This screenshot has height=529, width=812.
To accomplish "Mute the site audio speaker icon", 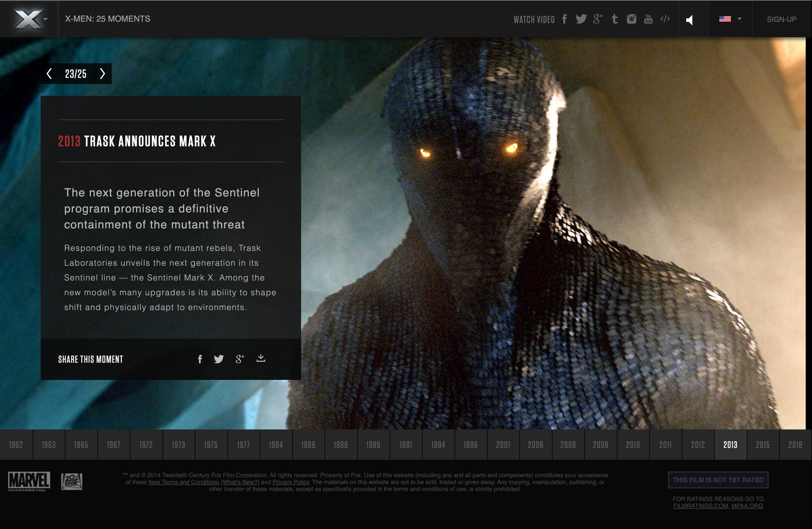I will click(x=690, y=20).
